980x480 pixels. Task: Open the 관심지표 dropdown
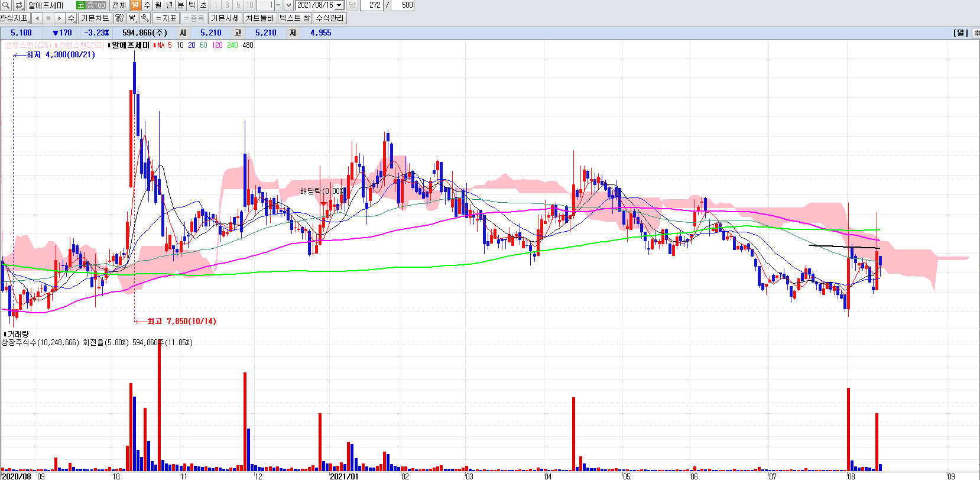[x=15, y=18]
